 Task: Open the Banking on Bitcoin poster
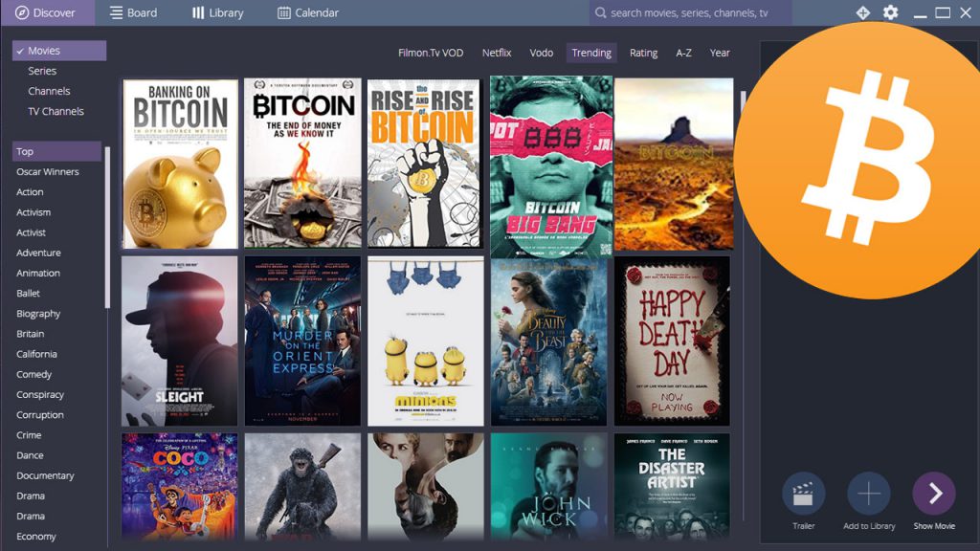pos(180,164)
